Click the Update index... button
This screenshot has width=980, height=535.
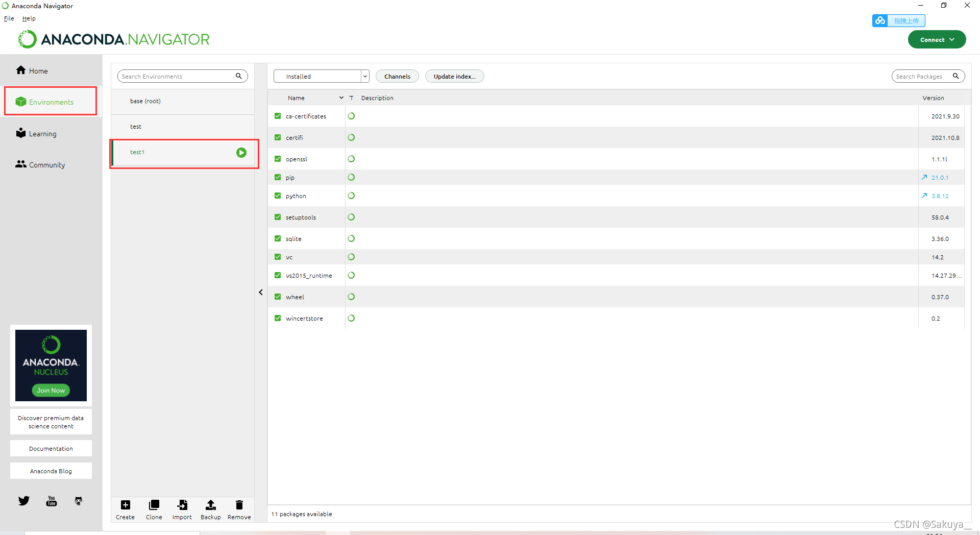pos(454,76)
